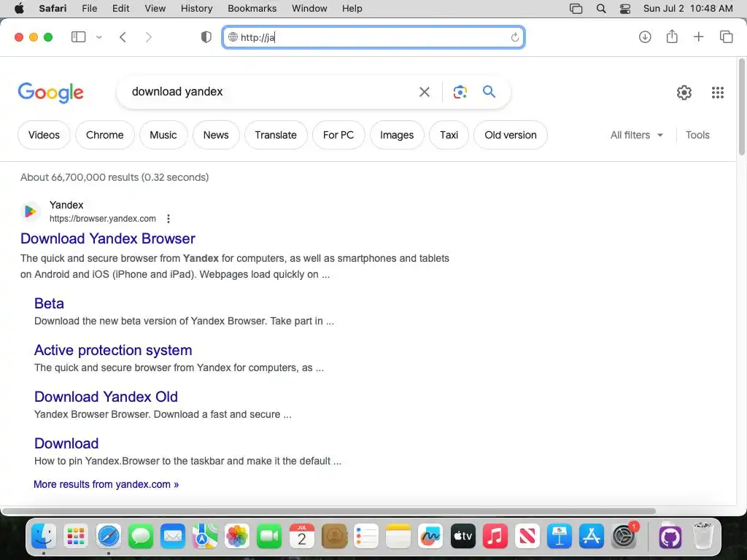Open the File menu
747x560 pixels.
click(x=89, y=8)
